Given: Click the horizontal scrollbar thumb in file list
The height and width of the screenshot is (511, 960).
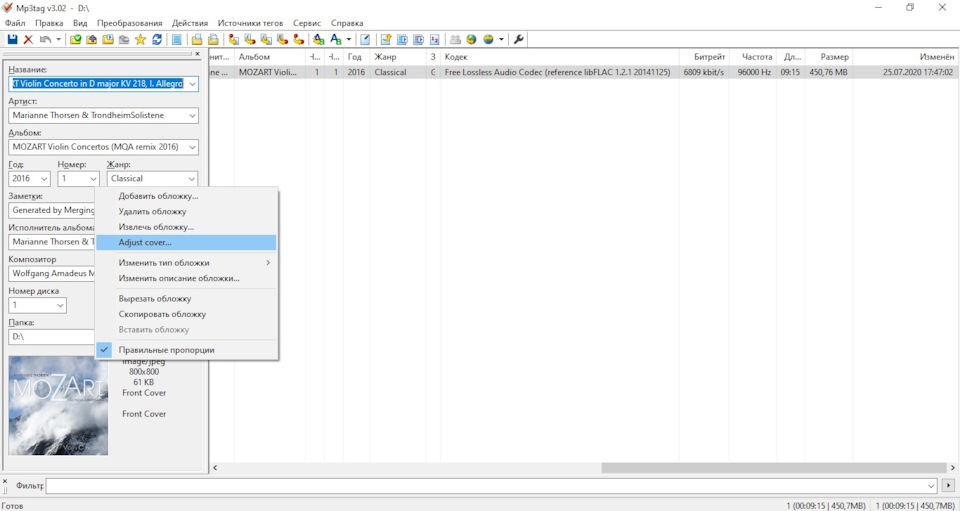Looking at the screenshot, I should [x=773, y=468].
